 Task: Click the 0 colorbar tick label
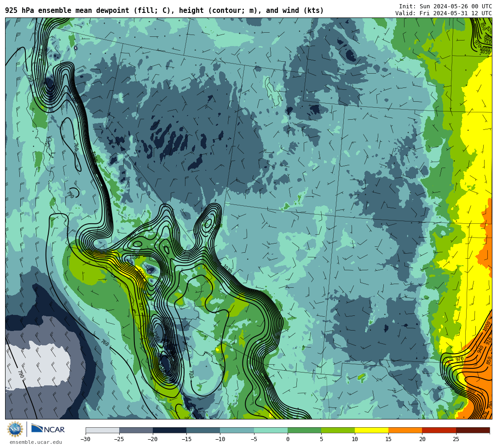pyautogui.click(x=288, y=439)
